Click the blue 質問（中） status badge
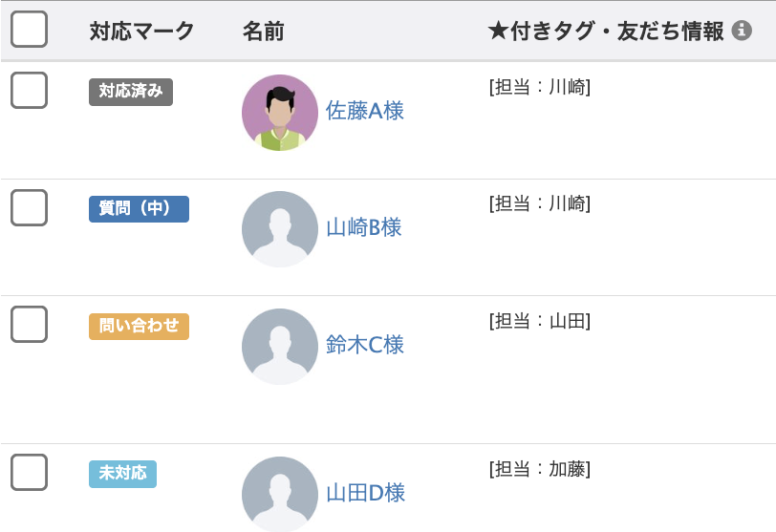The height and width of the screenshot is (532, 776). (139, 209)
